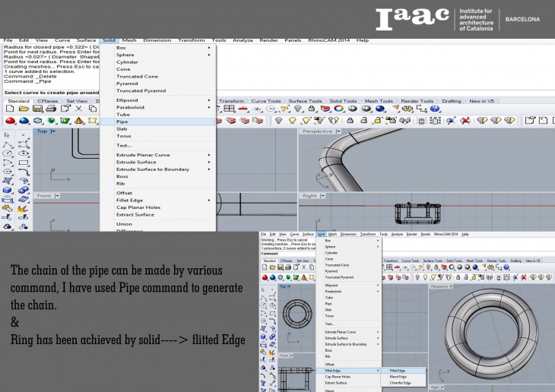Image resolution: width=555 pixels, height=392 pixels.
Task: Select Blend Edge in Fillet Edge submenu
Action: (x=398, y=377)
